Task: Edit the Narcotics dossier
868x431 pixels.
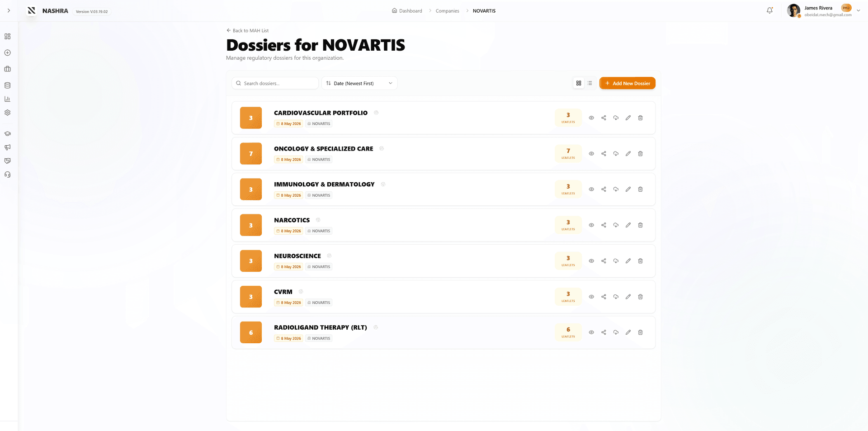Action: click(628, 225)
